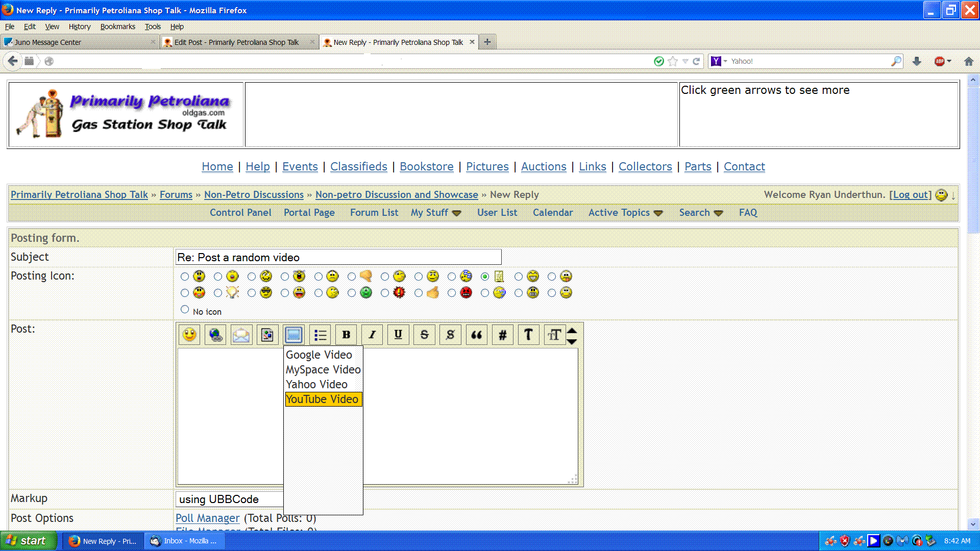Click in the Subject input field
The height and width of the screenshot is (551, 980).
coord(338,257)
